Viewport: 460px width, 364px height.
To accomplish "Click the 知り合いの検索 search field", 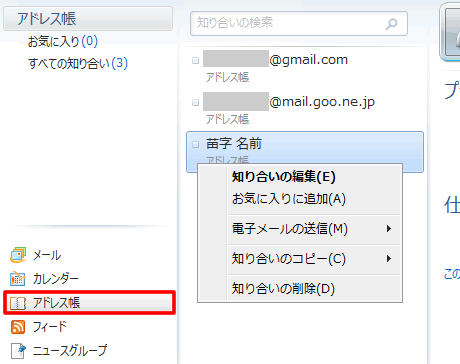I will click(x=299, y=23).
